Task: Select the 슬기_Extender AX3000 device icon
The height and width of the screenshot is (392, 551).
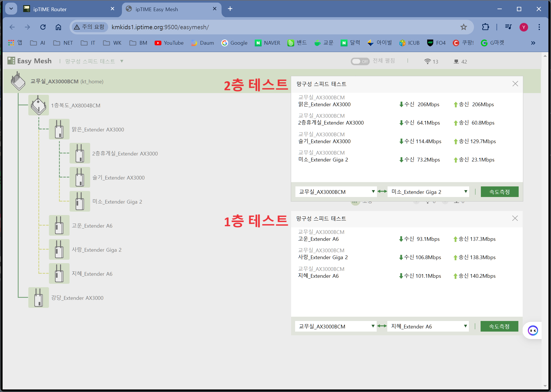Action: tap(80, 177)
